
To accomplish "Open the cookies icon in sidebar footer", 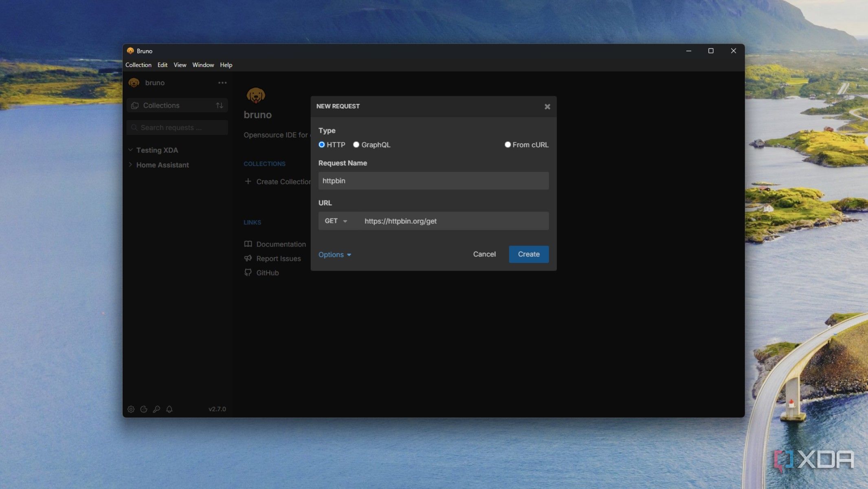I will [144, 409].
